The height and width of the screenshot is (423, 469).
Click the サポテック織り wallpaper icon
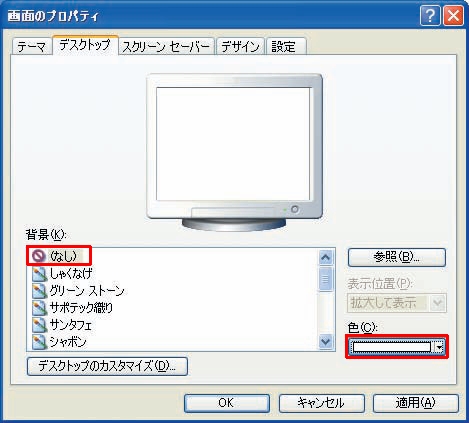[x=39, y=308]
